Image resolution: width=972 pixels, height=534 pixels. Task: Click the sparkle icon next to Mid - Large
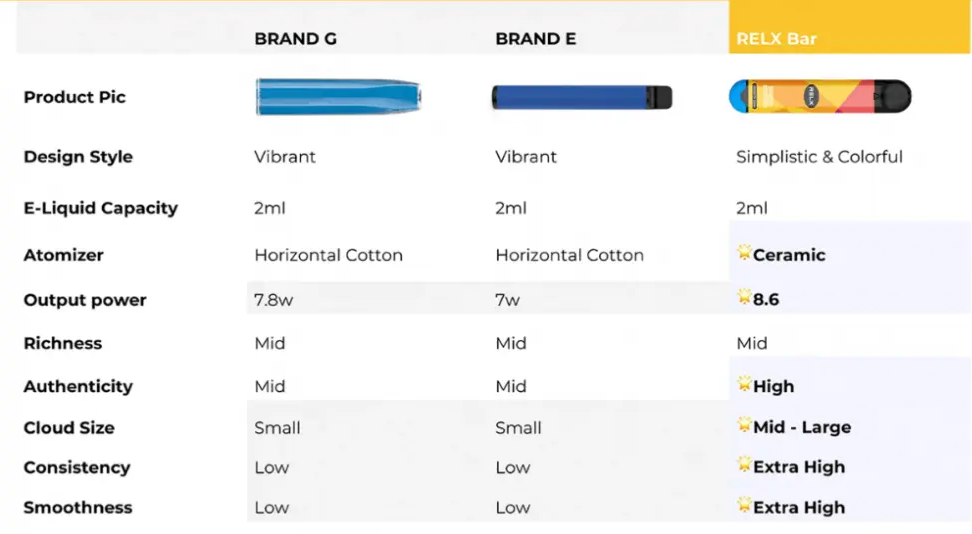click(744, 425)
